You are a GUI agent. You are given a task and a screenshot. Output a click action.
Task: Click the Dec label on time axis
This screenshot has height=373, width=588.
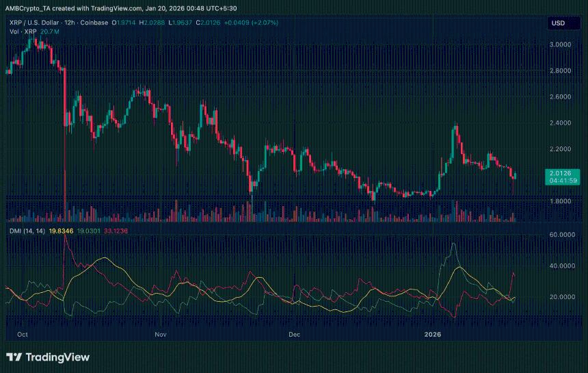pos(295,335)
